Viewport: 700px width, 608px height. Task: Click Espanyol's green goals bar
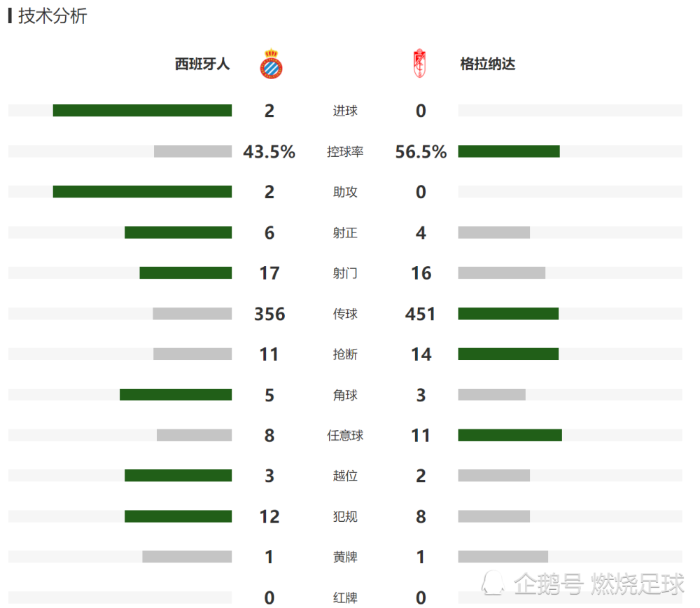point(142,111)
